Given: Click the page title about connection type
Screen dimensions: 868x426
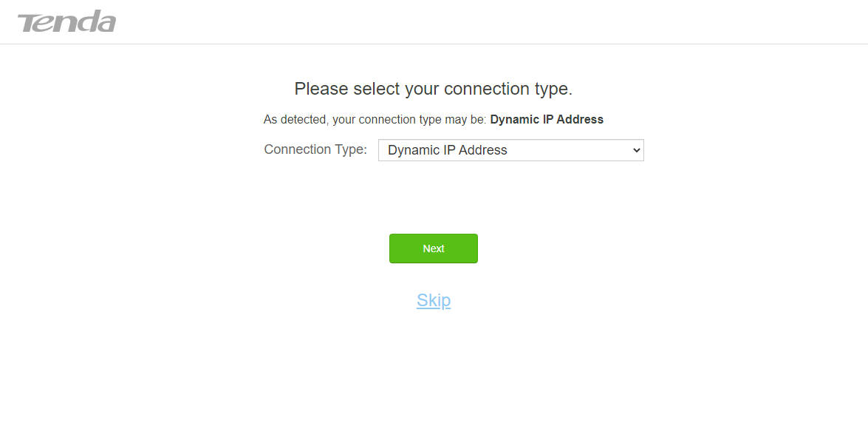Looking at the screenshot, I should [434, 89].
